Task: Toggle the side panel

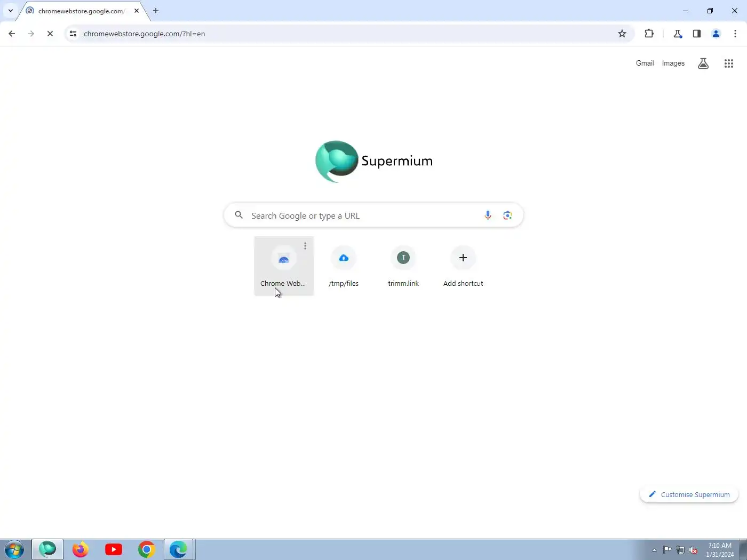Action: 697,34
